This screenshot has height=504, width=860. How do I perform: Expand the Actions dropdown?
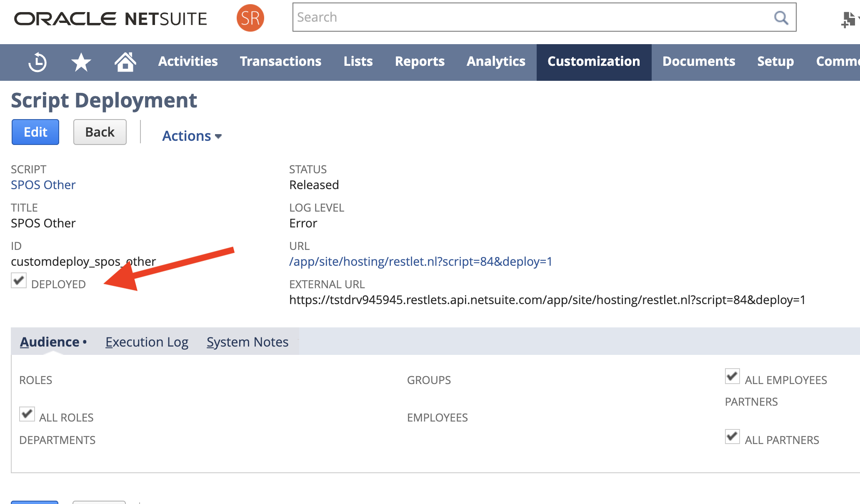(192, 136)
